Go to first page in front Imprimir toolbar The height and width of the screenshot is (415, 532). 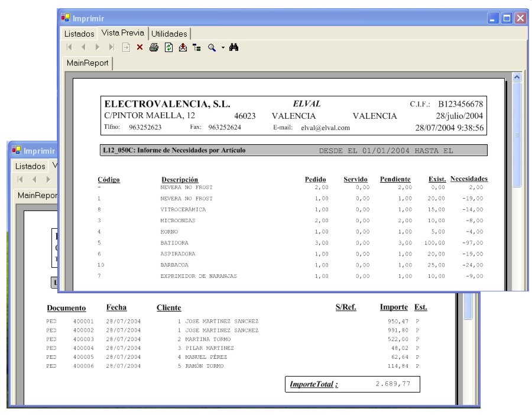click(x=70, y=47)
